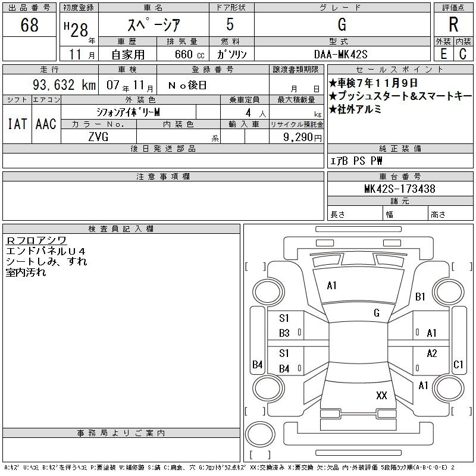Click the interior rating C
476x476 pixels.
[x=463, y=54]
